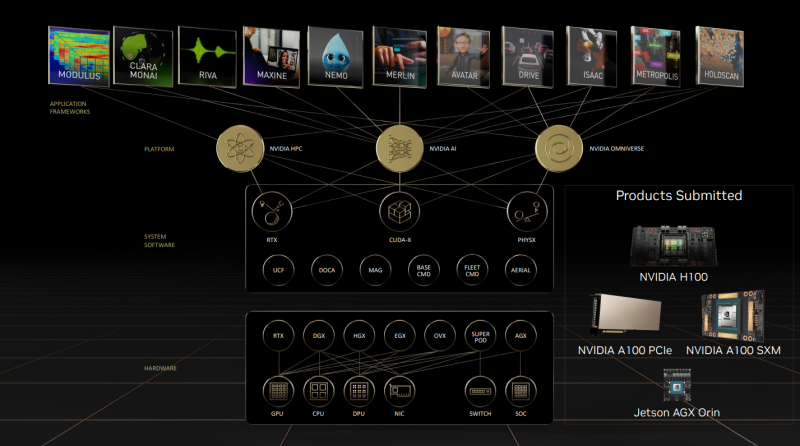Click the NVIDIA H100 product image
Image resolution: width=800 pixels, height=446 pixels.
(674, 246)
